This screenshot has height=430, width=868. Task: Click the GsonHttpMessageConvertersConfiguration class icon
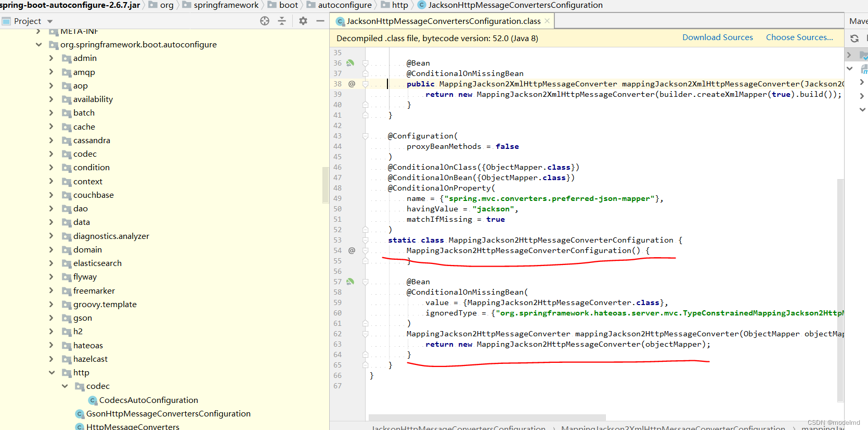[x=80, y=414]
